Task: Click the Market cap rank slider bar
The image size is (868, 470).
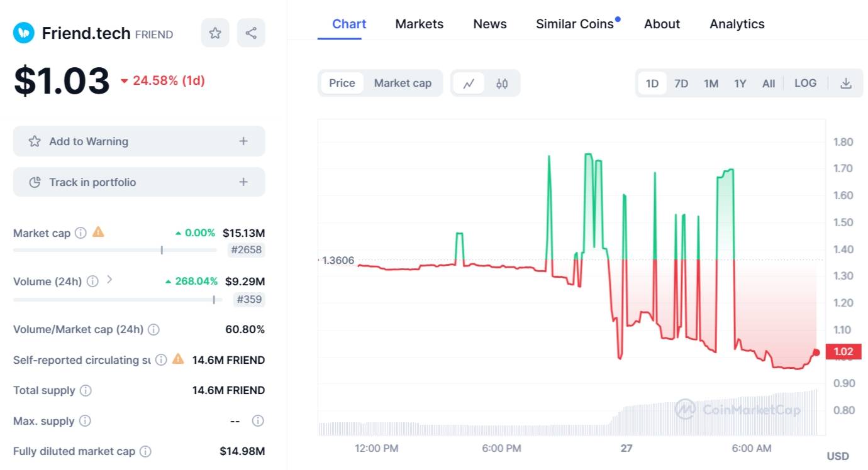Action: click(x=115, y=250)
